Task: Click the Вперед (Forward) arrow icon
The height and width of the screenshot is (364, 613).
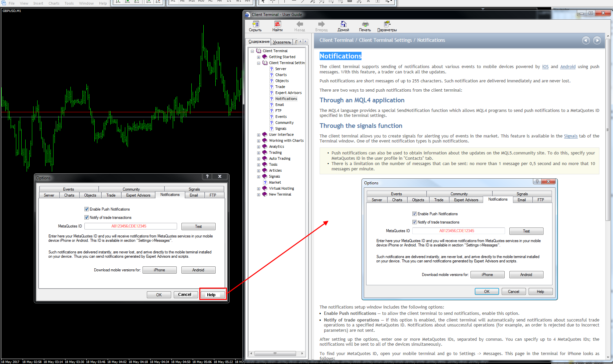Action: coord(321,24)
